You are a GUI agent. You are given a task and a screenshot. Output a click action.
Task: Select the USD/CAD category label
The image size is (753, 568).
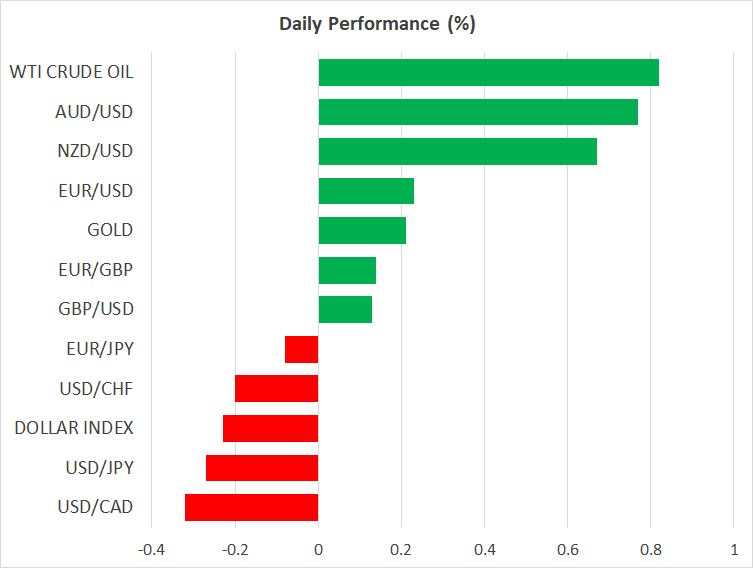96,507
